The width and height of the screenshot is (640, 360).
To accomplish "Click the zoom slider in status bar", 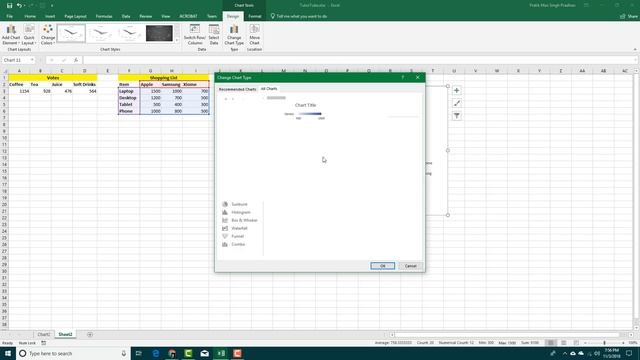I will tap(605, 343).
